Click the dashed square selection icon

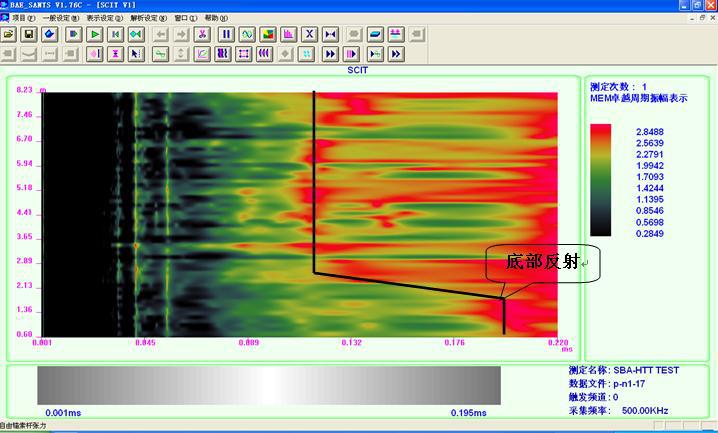click(x=244, y=54)
